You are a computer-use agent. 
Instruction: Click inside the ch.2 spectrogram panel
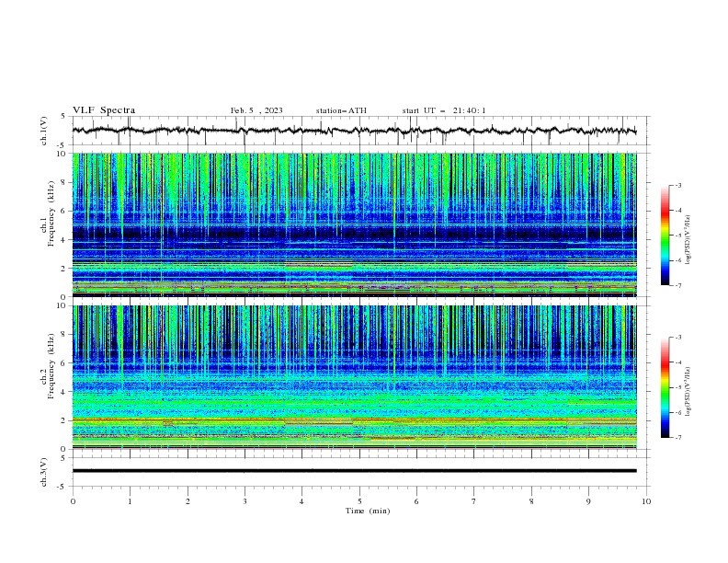point(354,377)
